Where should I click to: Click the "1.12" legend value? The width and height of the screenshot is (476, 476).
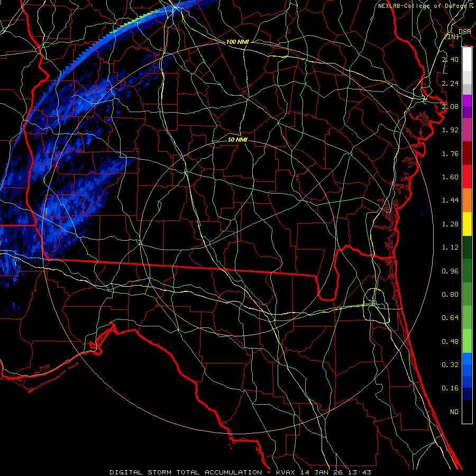(450, 248)
